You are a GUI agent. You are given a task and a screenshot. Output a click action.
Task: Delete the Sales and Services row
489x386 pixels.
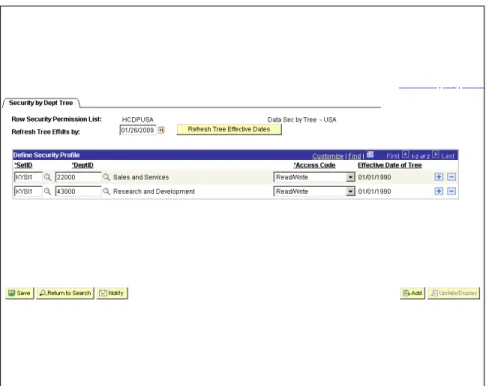[451, 177]
